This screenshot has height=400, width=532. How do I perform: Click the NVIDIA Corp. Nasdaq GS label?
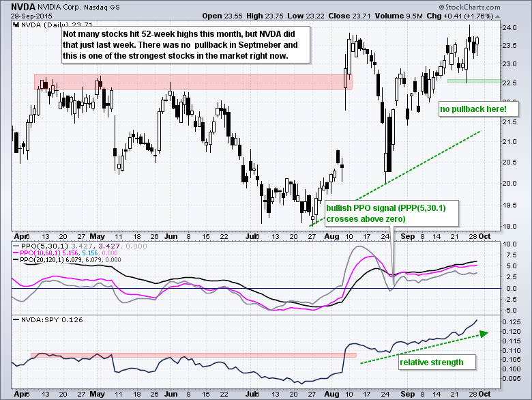(78, 7)
